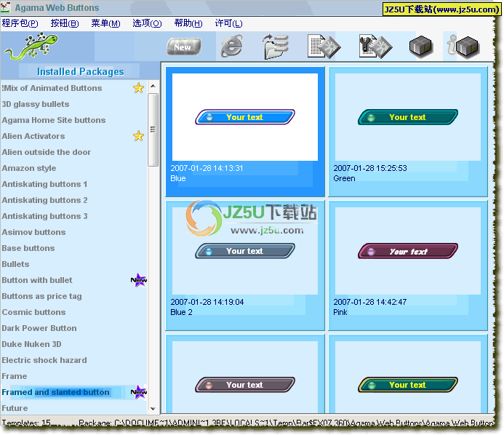Open the 选项(O) menu
The width and height of the screenshot is (504, 435).
147,23
